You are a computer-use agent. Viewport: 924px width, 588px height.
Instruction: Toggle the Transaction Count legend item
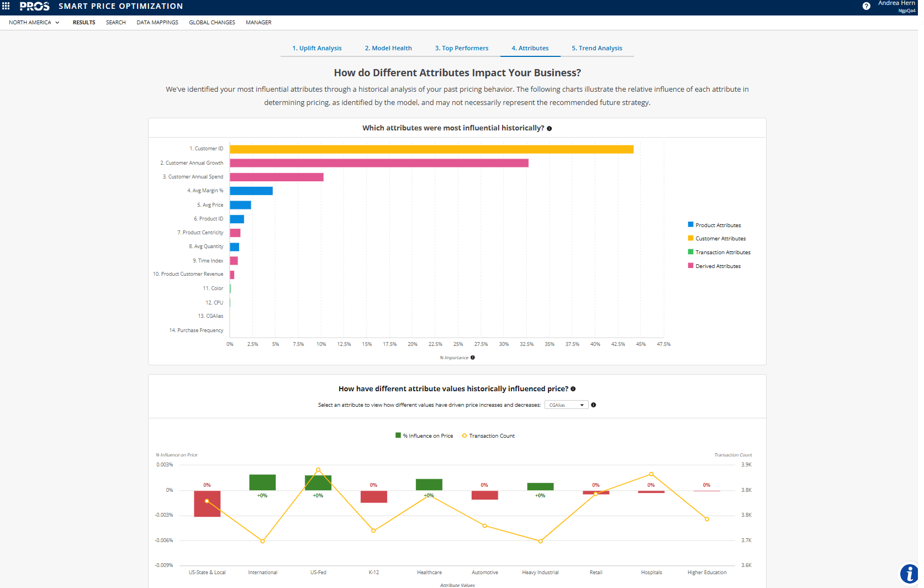(488, 435)
